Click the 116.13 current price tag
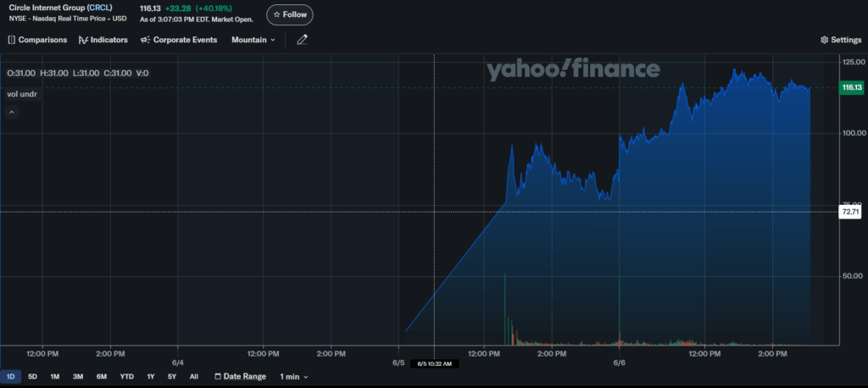868x388 pixels. 851,87
